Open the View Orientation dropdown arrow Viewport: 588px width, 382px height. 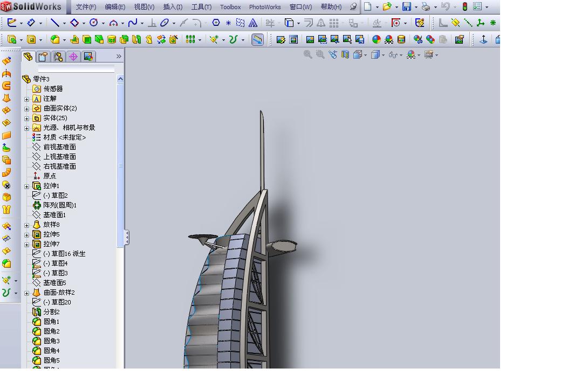pyautogui.click(x=366, y=55)
